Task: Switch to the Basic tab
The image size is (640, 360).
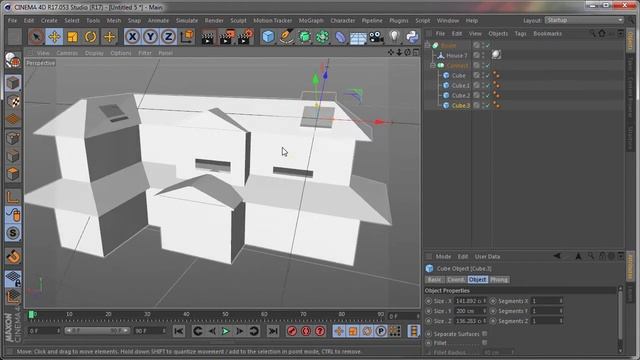Action: [x=434, y=280]
